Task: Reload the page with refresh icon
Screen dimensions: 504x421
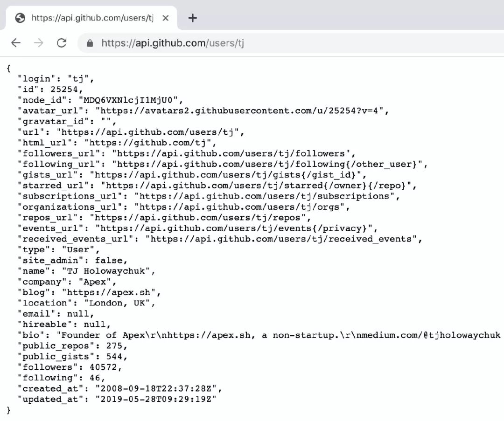Action: [x=62, y=43]
